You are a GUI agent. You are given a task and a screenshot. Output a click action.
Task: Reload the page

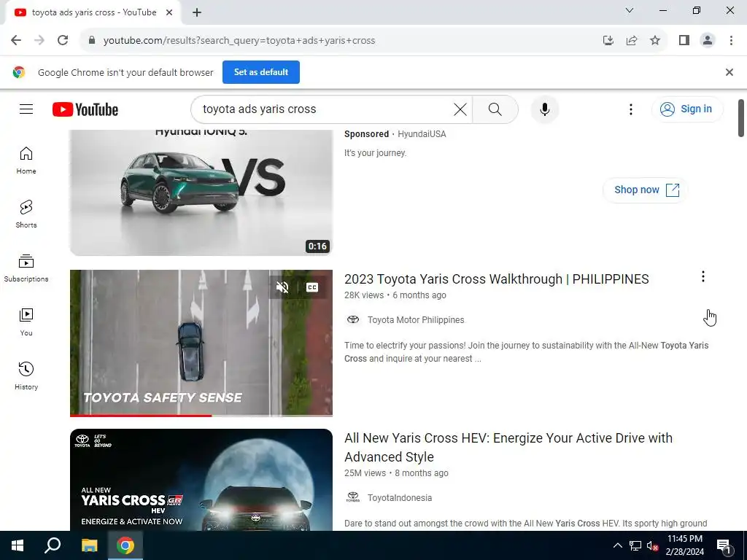click(63, 41)
